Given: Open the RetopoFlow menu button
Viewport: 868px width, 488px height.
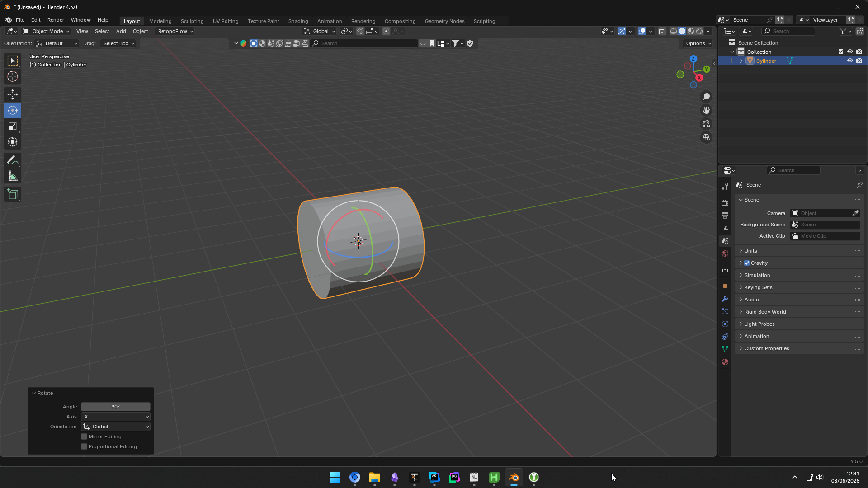Looking at the screenshot, I should (175, 31).
